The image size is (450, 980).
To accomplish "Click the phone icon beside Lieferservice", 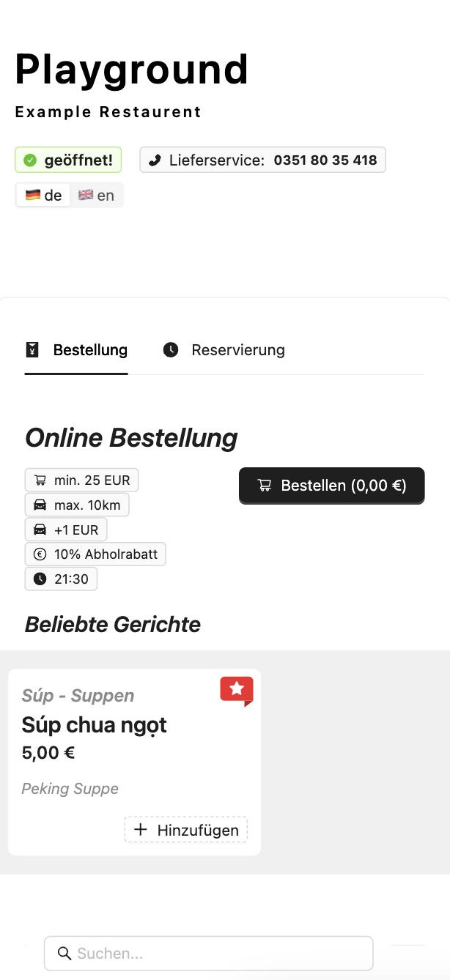I will [x=155, y=160].
